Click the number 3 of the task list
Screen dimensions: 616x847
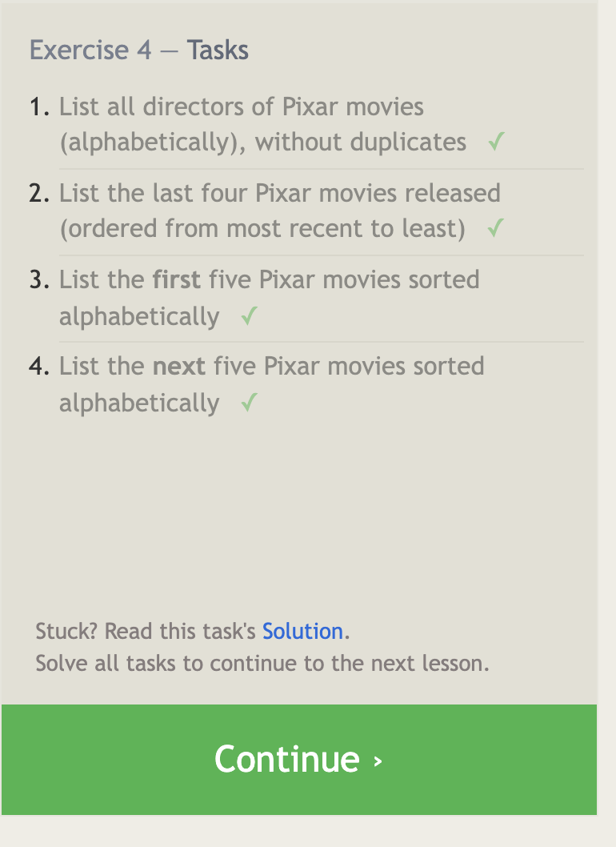pos(40,280)
